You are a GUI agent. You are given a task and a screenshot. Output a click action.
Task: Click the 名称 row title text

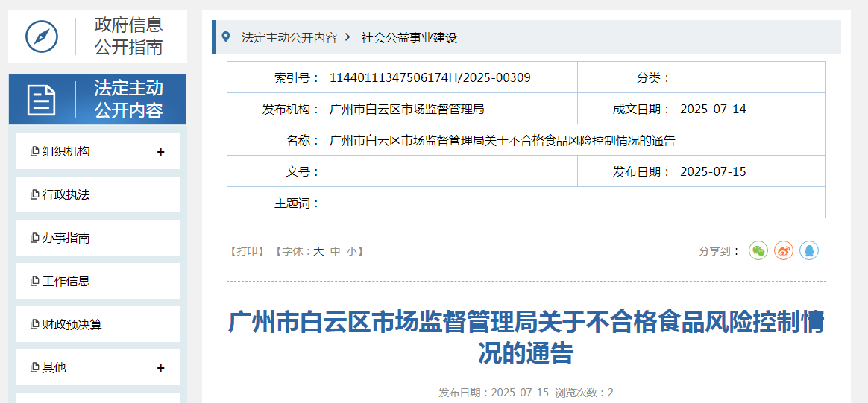(502, 141)
